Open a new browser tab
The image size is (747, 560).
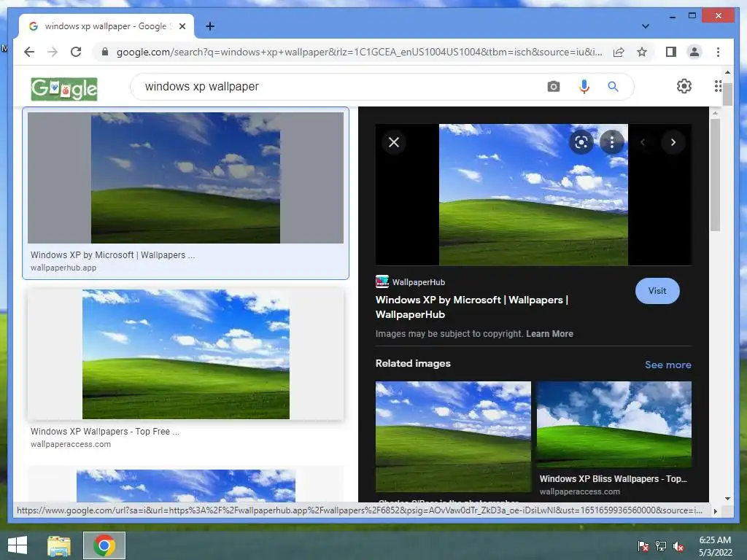tap(210, 26)
